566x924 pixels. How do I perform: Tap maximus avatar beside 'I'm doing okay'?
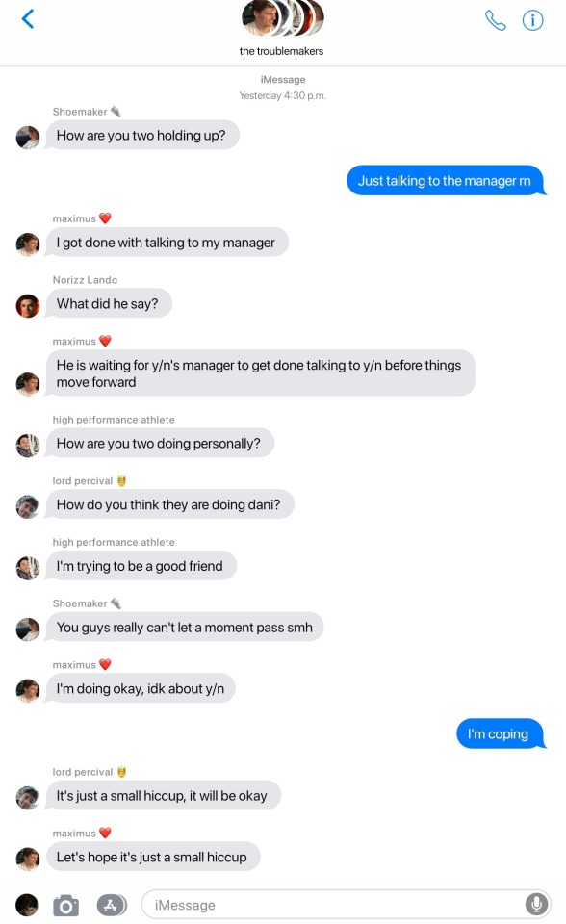27,691
